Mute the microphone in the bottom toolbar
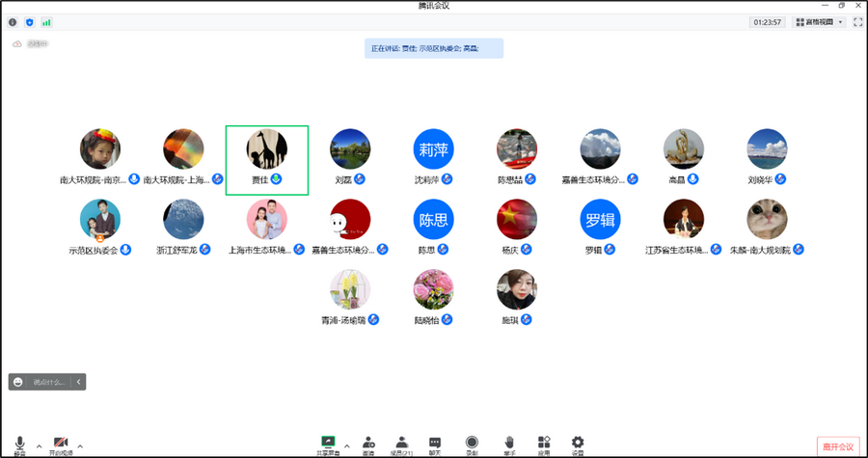 pyautogui.click(x=19, y=443)
